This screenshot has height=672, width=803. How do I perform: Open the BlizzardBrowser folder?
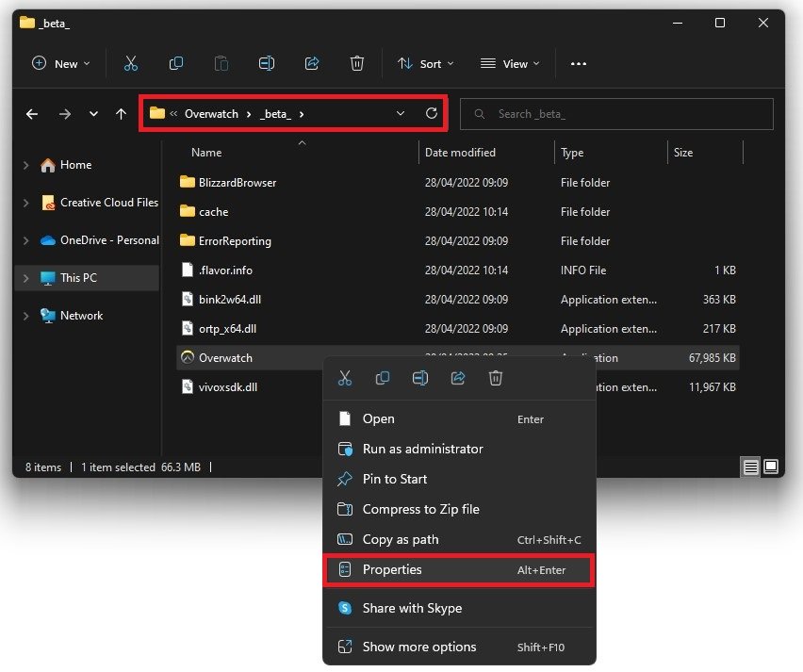click(x=237, y=183)
